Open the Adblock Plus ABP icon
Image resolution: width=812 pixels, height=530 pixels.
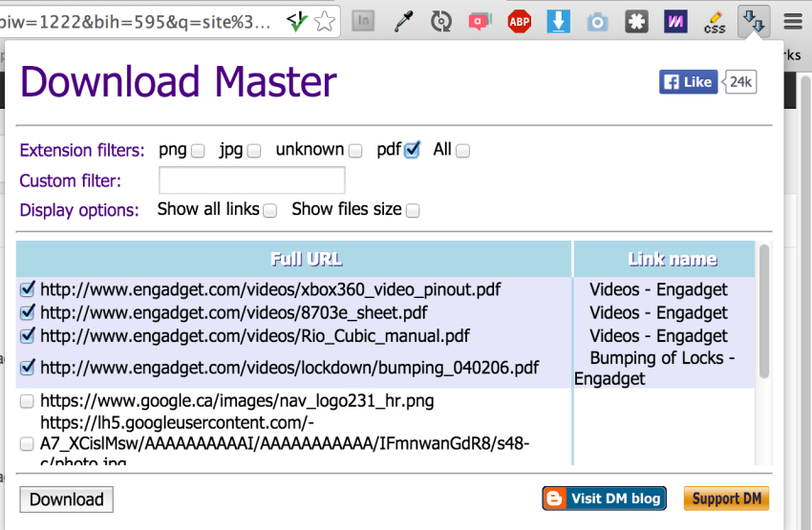point(520,22)
